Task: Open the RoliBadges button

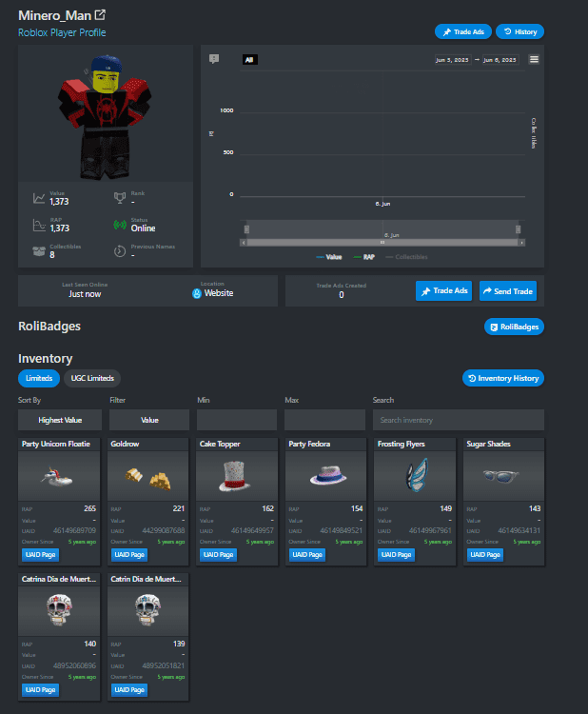Action: pos(515,327)
